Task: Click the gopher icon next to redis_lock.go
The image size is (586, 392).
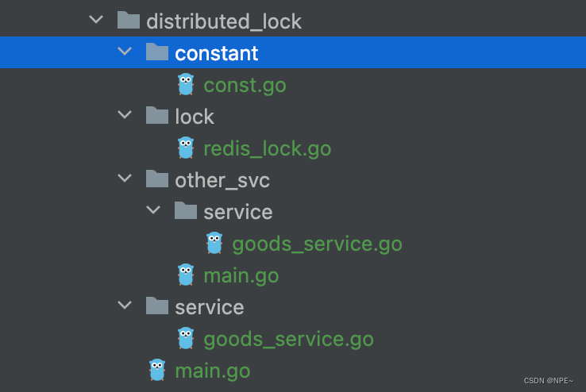Action: point(186,148)
